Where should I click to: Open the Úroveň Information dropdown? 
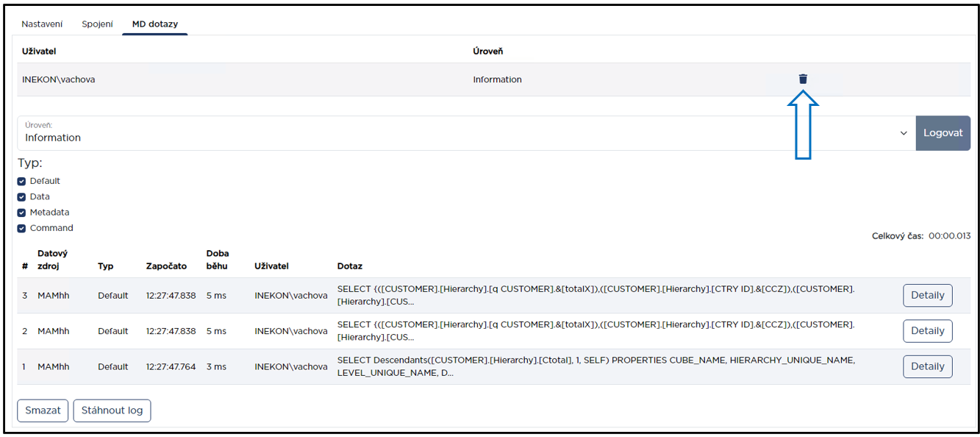coord(466,133)
